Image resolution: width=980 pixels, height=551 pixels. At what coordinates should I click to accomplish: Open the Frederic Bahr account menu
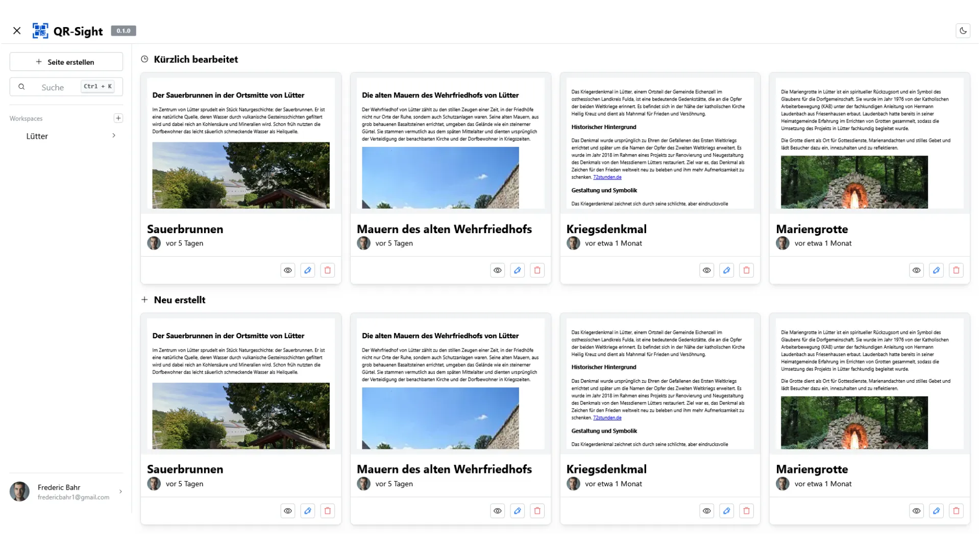[66, 491]
